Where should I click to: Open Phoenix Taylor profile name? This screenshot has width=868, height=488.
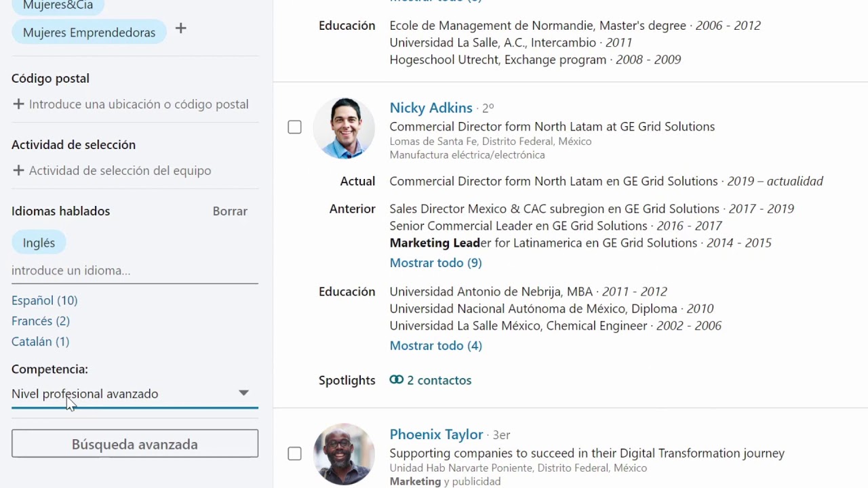click(x=436, y=434)
